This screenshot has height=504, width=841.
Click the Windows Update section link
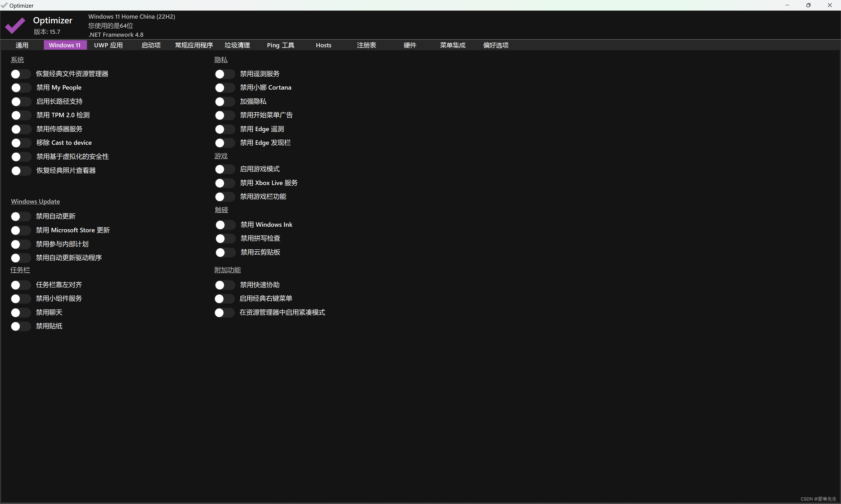point(35,201)
